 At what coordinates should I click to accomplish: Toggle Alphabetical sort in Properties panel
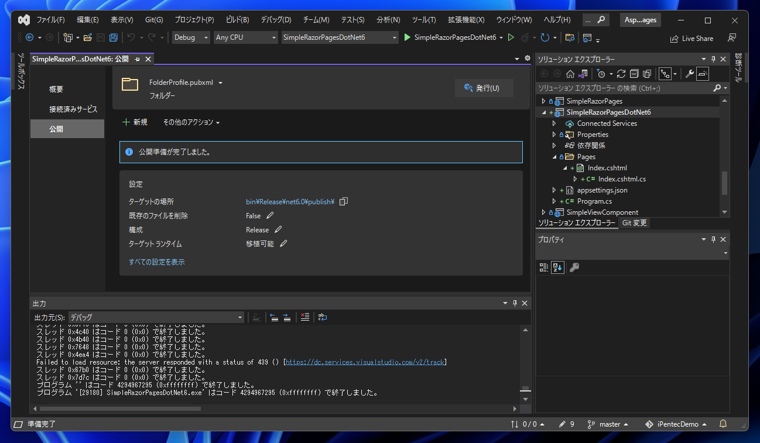[x=557, y=268]
